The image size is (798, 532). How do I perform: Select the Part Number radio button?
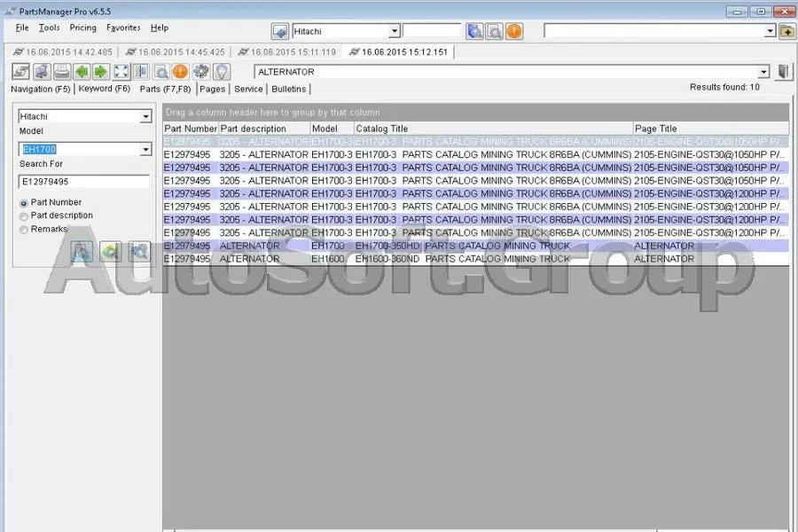click(x=23, y=203)
